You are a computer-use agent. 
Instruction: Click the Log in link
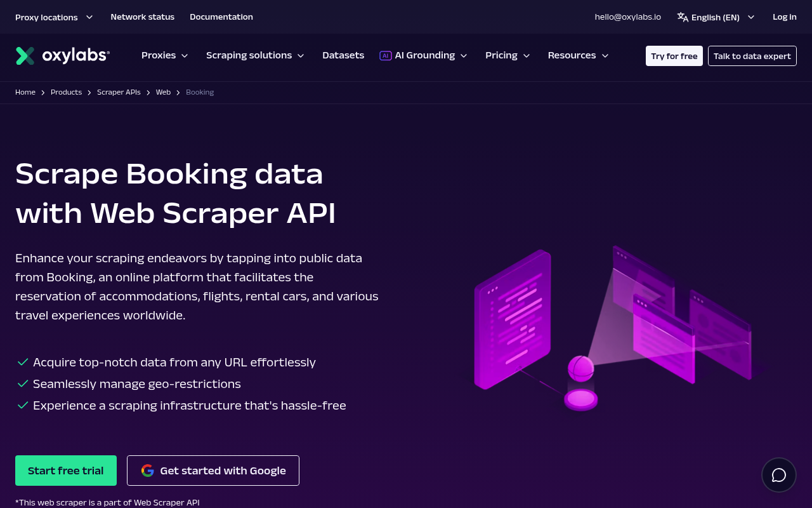tap(785, 17)
